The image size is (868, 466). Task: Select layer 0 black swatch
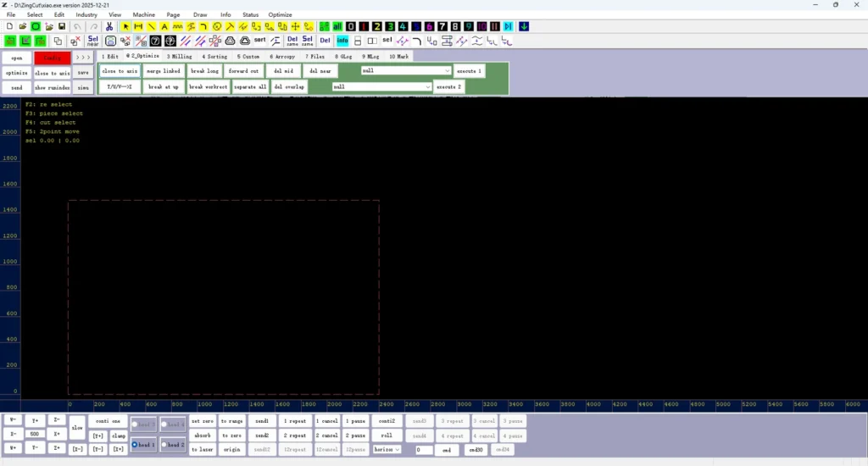pos(350,26)
